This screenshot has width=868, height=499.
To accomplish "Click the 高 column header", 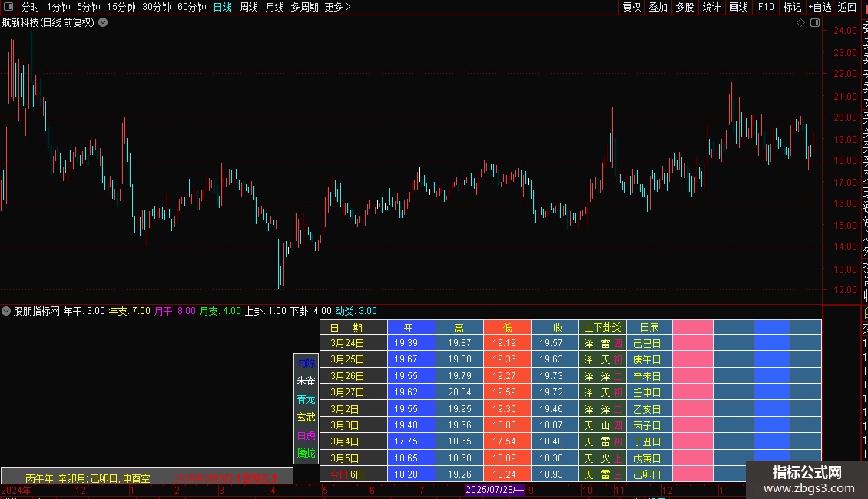I will click(459, 328).
